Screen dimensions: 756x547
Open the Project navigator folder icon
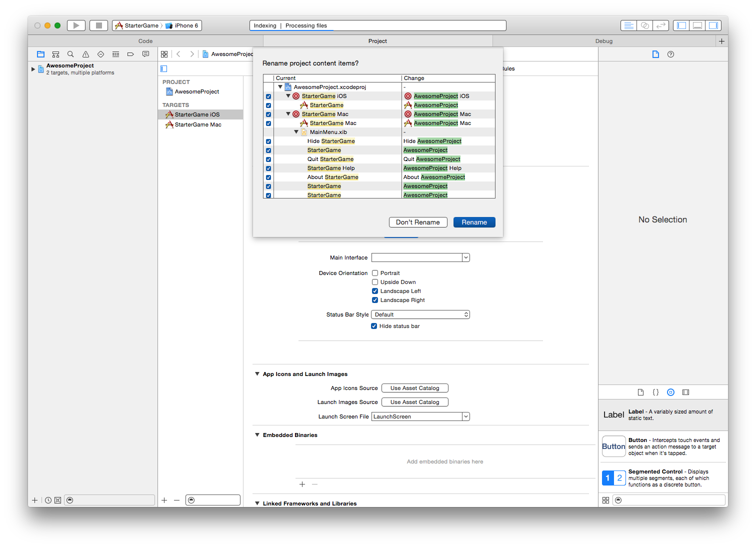point(41,54)
